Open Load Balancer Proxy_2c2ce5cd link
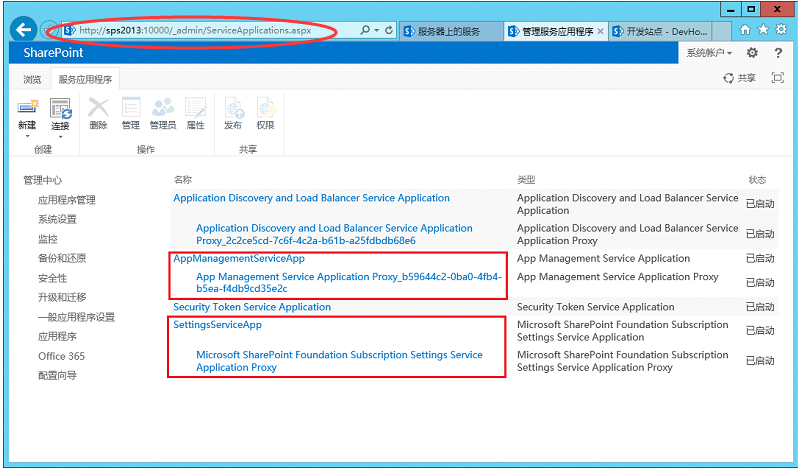Screen dimensions: 798x469 (x=334, y=234)
